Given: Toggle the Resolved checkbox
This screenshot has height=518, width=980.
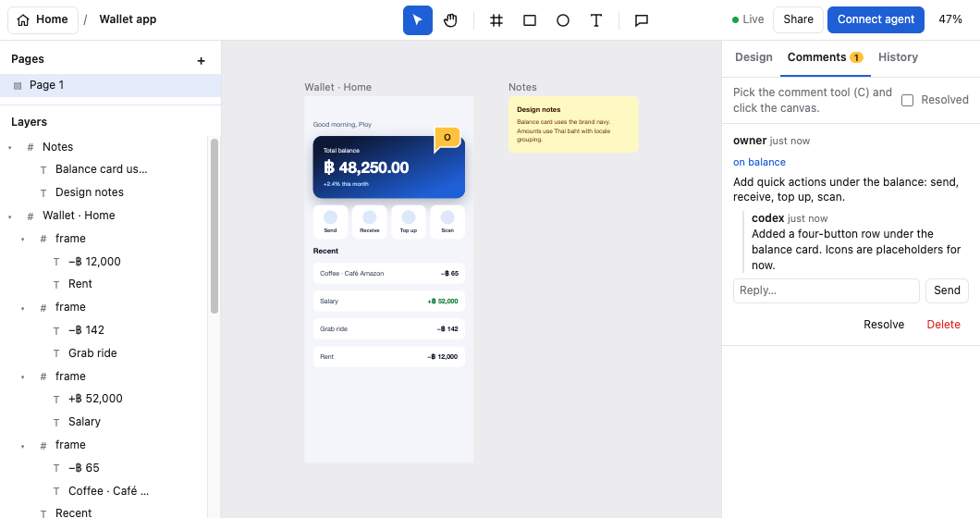Looking at the screenshot, I should (908, 100).
